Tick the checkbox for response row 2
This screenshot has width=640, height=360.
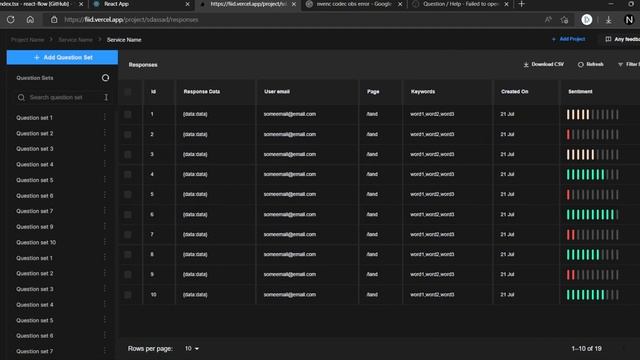tap(128, 134)
